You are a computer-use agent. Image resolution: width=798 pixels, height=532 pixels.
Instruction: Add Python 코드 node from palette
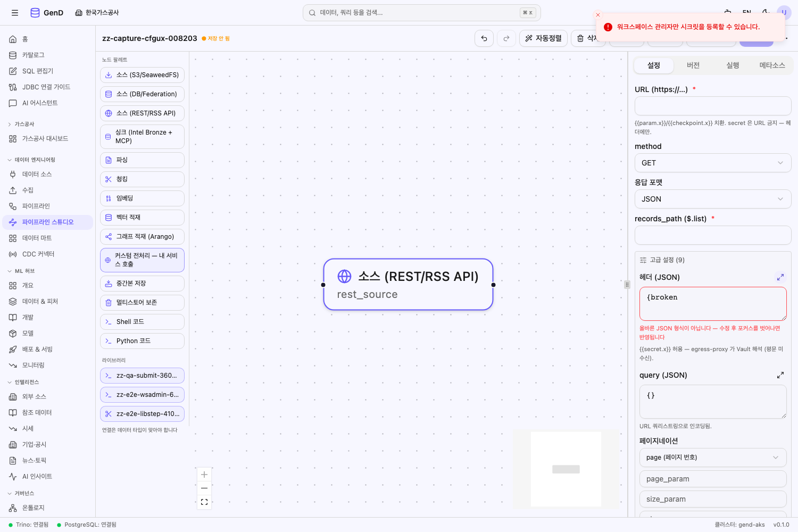coord(142,341)
